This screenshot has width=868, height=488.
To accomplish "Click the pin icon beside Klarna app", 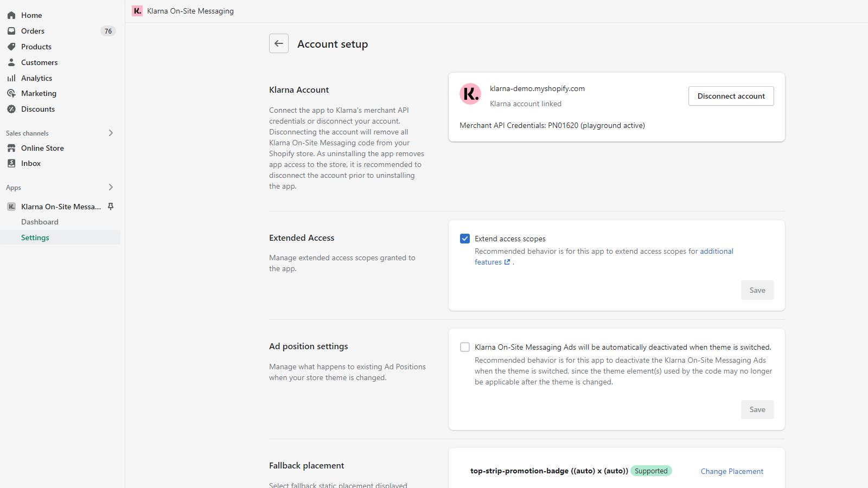I will (x=111, y=207).
